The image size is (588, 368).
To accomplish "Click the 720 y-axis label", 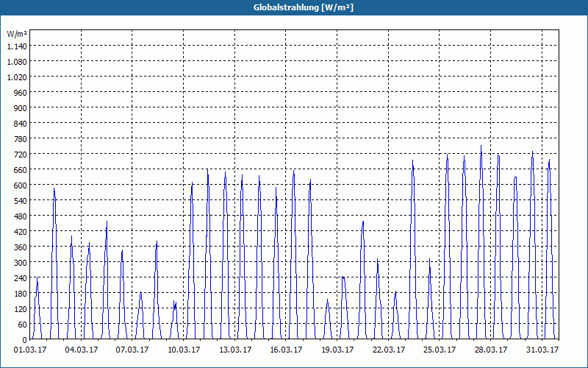I will click(21, 155).
